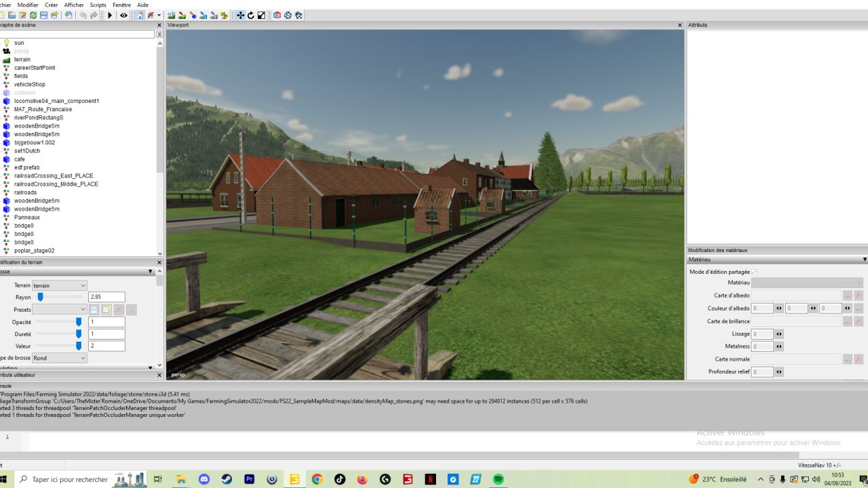Open the Presets dropdown
868x488 pixels.
tap(60, 310)
